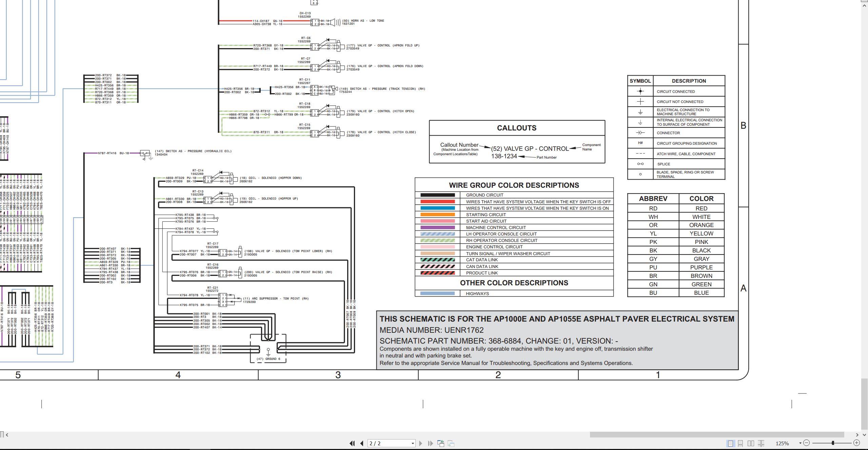
Task: Click (149) SWITCH AS PRESSURE TRACK TENSION label
Action: [x=382, y=89]
